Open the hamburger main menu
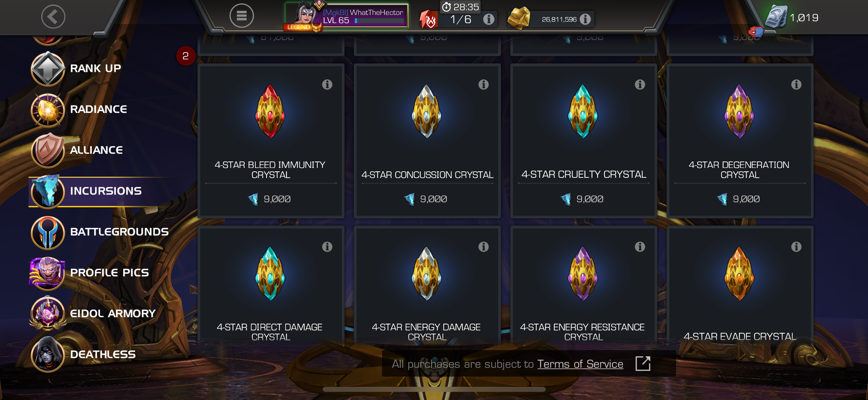This screenshot has width=868, height=400. coord(241,16)
